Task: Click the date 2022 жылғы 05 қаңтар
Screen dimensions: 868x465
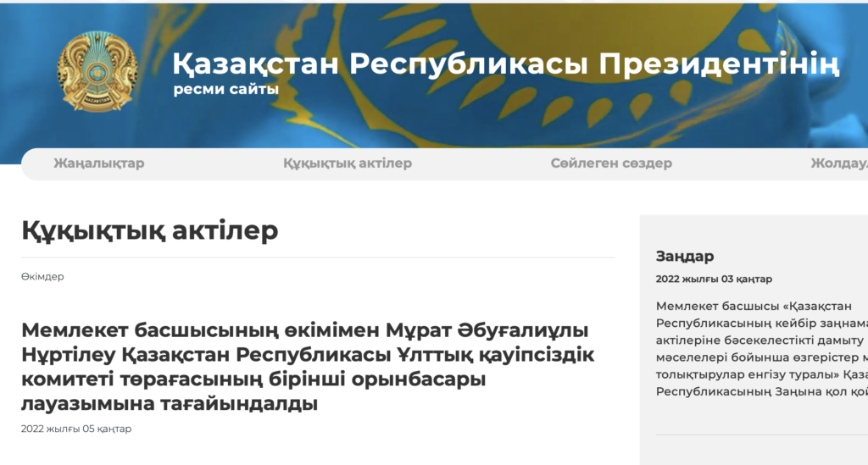Action: click(76, 429)
